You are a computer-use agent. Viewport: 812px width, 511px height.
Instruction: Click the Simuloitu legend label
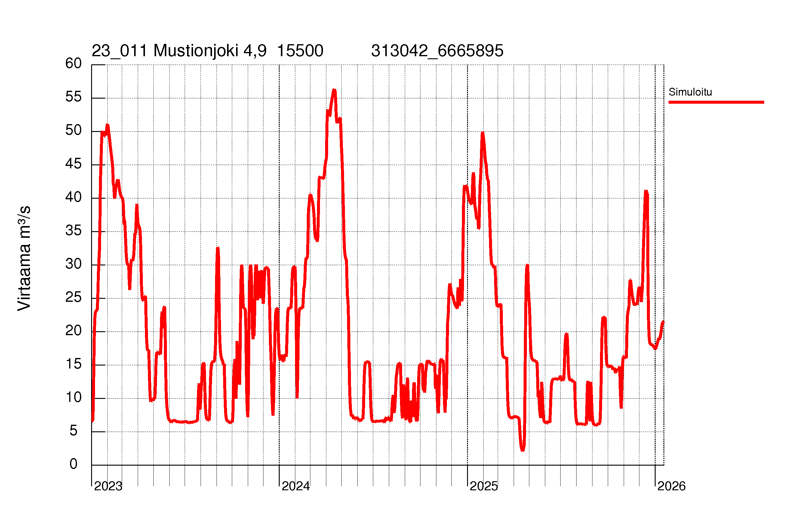[690, 92]
